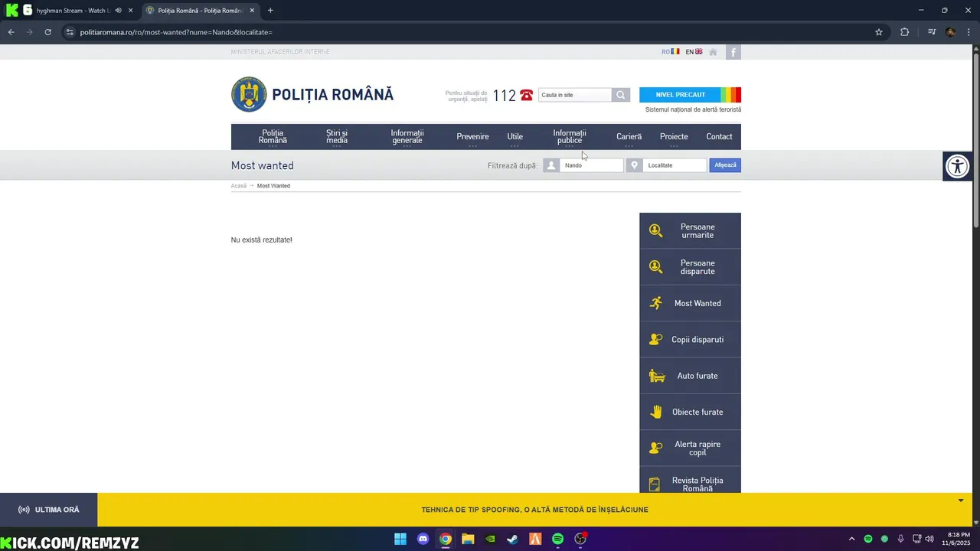
Task: Open the Windows Start menu
Action: point(400,539)
